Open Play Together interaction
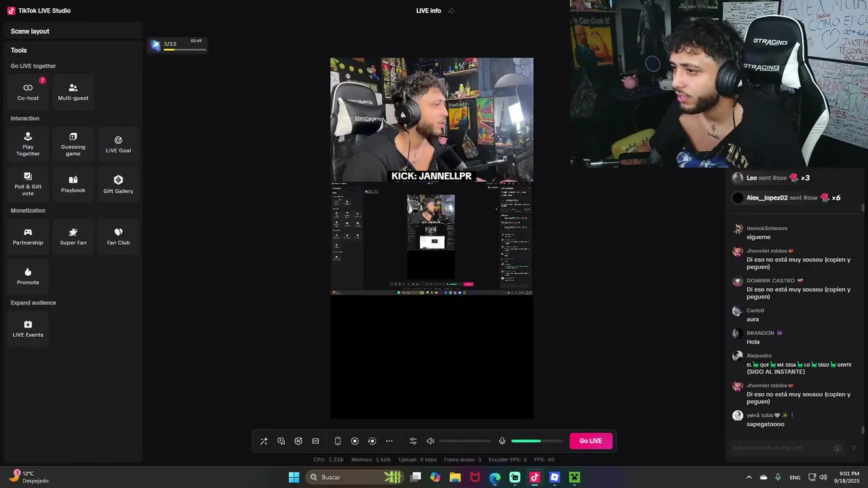The width and height of the screenshot is (868, 488). click(28, 144)
